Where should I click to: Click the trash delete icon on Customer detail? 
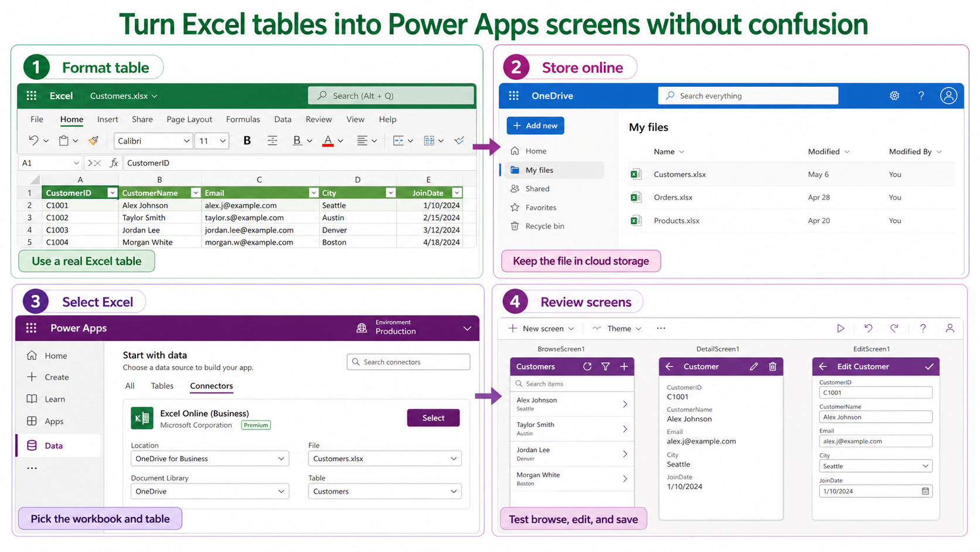pyautogui.click(x=773, y=367)
